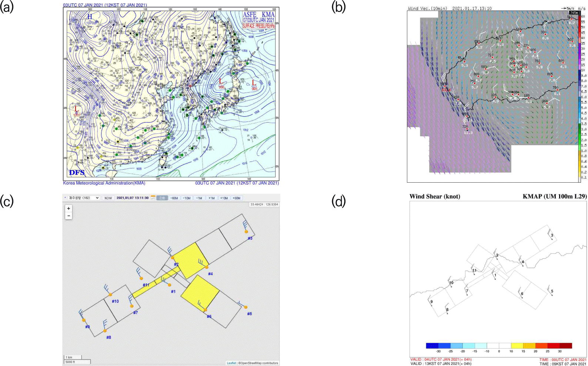Open the Leaflet attribution link
This screenshot has width=588, height=366.
click(x=231, y=363)
